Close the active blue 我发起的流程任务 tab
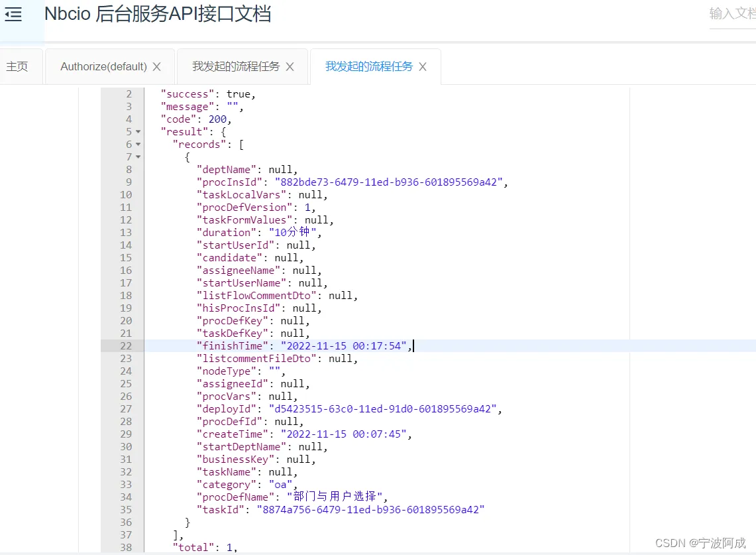756x555 pixels. click(423, 66)
